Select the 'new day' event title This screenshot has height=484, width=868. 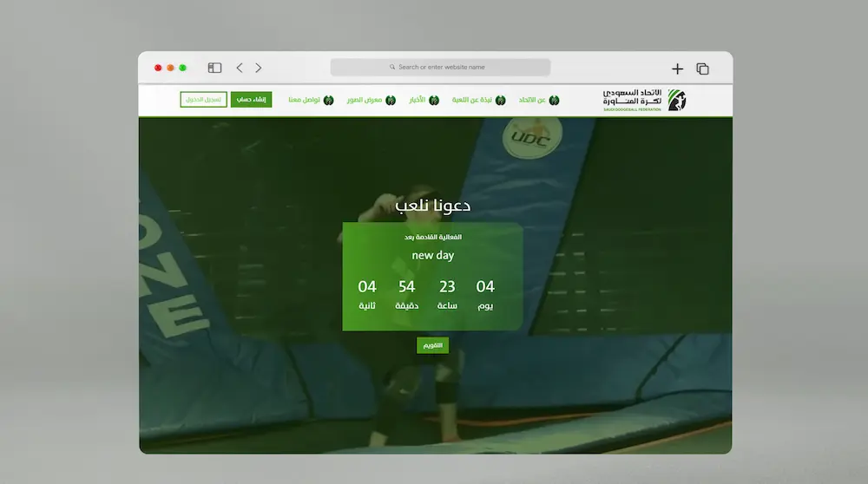[x=432, y=255]
